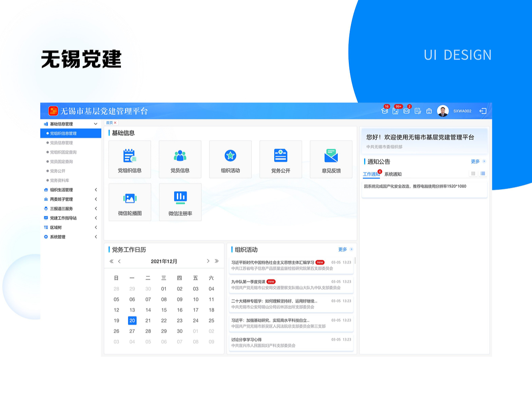
Task: Open the mail icon with 2 unread messages
Action: 406,111
